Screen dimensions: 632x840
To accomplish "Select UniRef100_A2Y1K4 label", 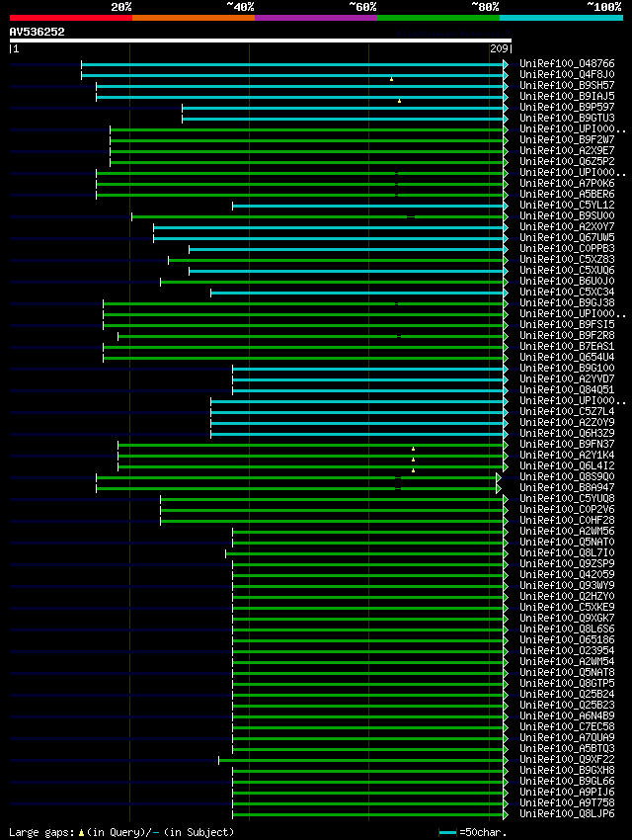I will (x=567, y=455).
